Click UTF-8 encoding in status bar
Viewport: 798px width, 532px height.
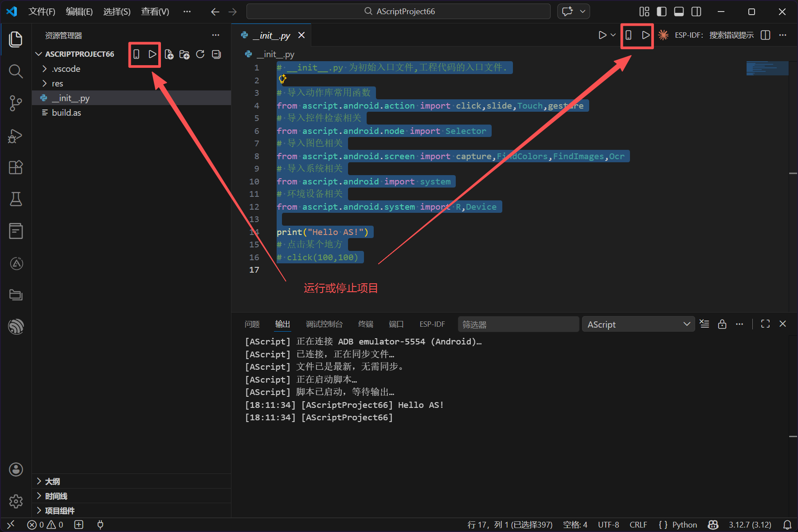pyautogui.click(x=608, y=525)
